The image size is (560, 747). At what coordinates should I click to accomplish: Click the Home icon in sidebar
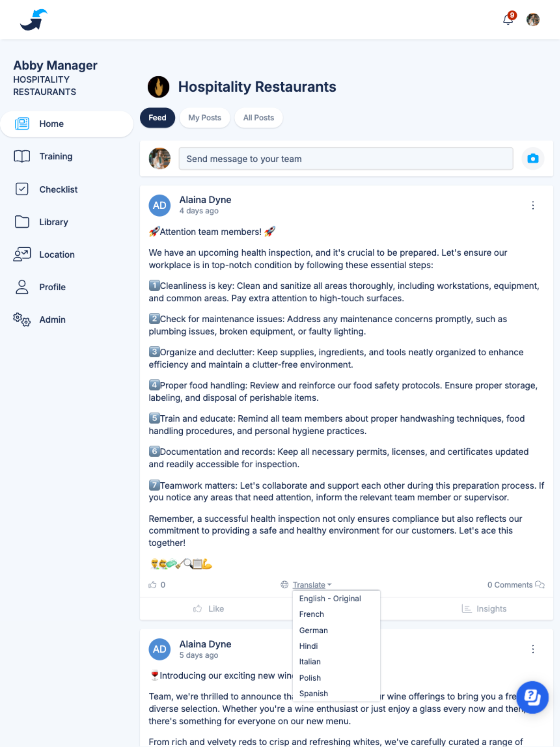pyautogui.click(x=21, y=124)
